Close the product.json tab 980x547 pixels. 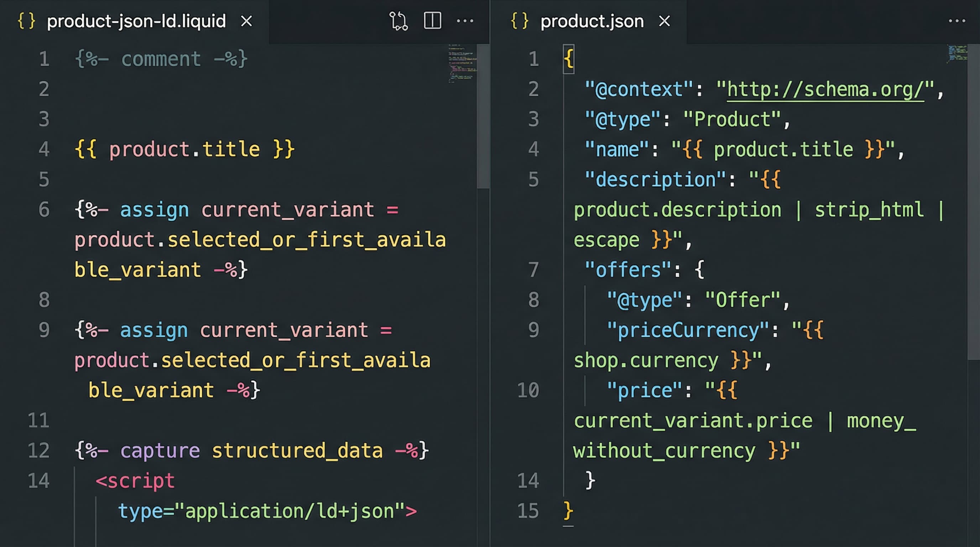coord(664,21)
